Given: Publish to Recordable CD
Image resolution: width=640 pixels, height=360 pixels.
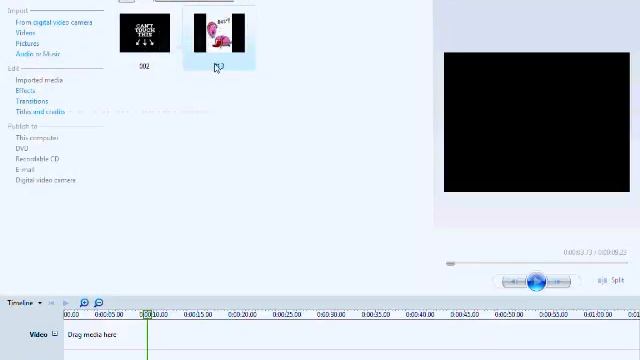Looking at the screenshot, I should (x=37, y=159).
